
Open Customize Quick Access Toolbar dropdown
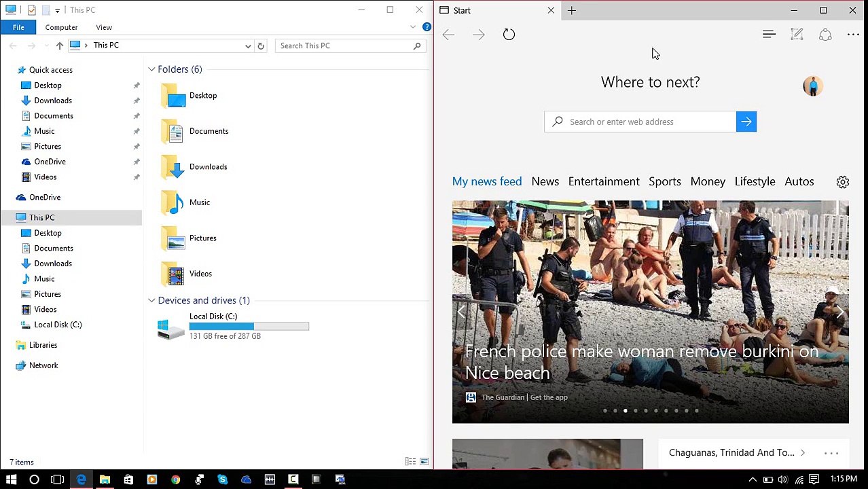(57, 10)
